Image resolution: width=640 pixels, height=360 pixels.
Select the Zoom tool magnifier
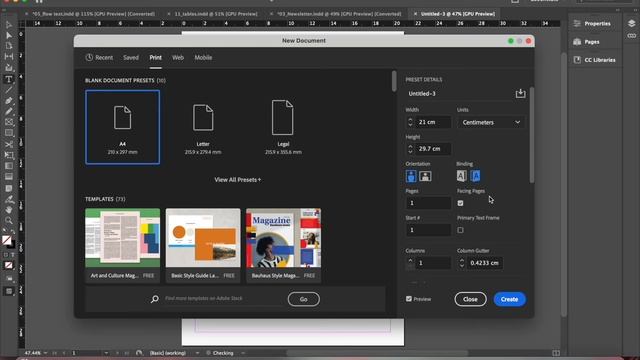tap(9, 221)
